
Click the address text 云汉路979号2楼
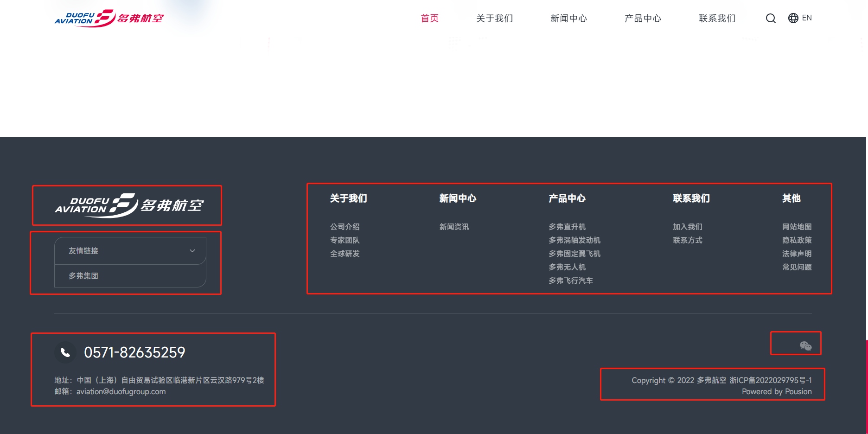(237, 380)
